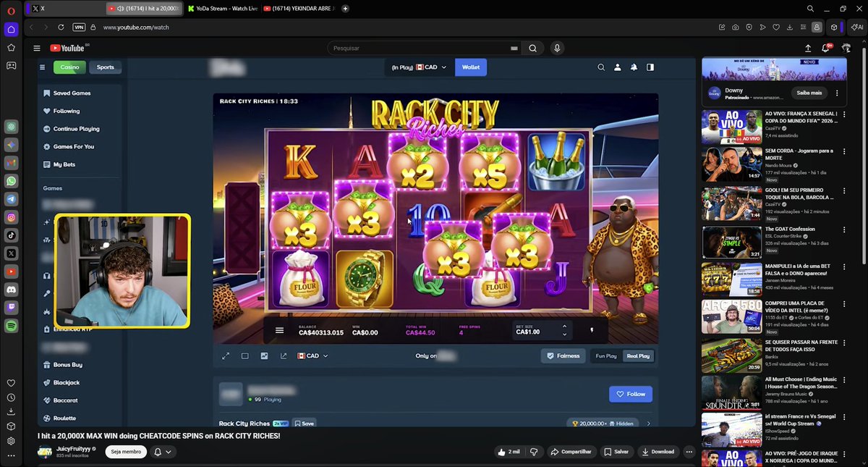Click the YouTube Pesquisar search field
This screenshot has width=868, height=467.
tap(419, 48)
